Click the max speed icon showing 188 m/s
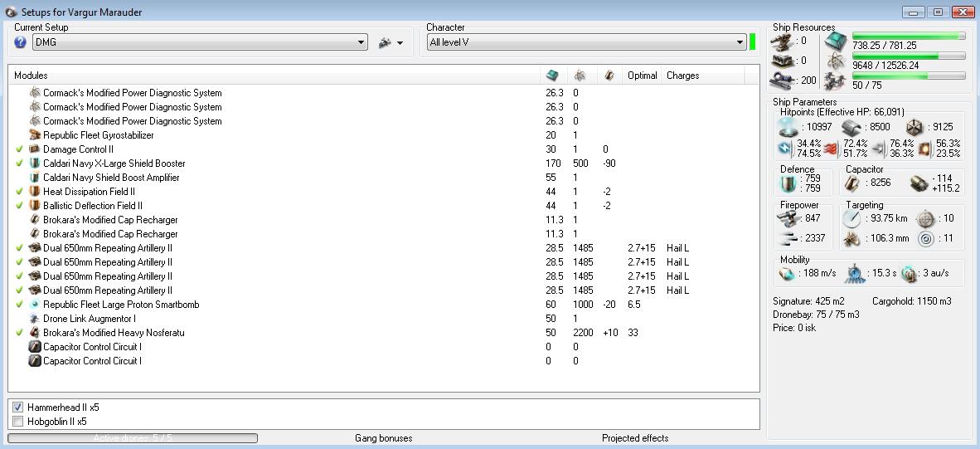 click(786, 273)
